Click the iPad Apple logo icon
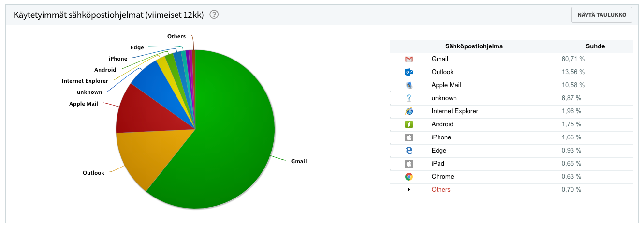644x229 pixels. point(409,164)
